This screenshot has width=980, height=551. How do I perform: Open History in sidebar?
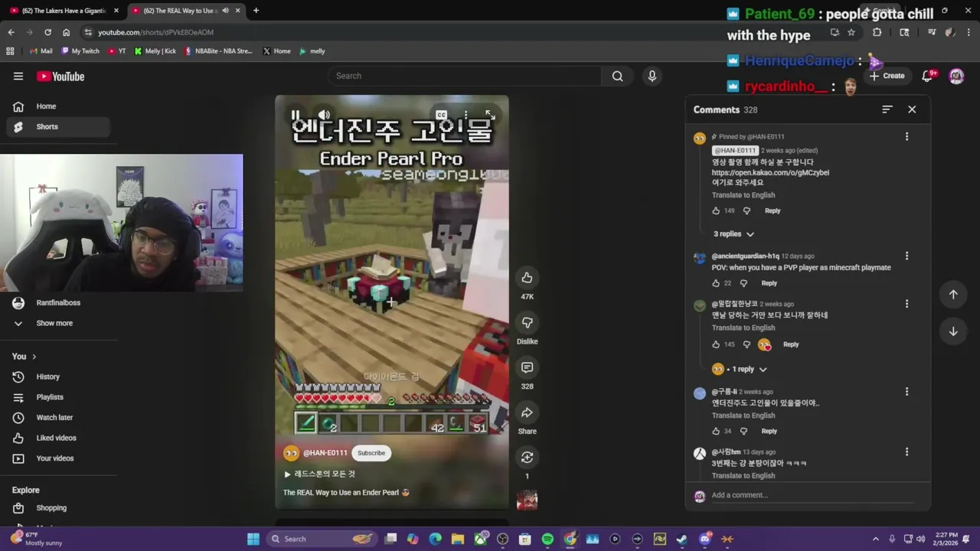click(57, 377)
